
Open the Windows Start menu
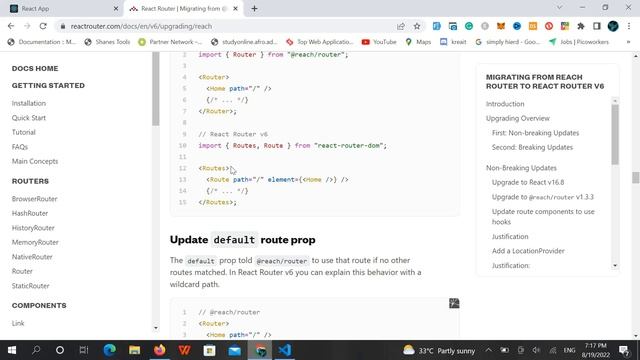(x=12, y=350)
